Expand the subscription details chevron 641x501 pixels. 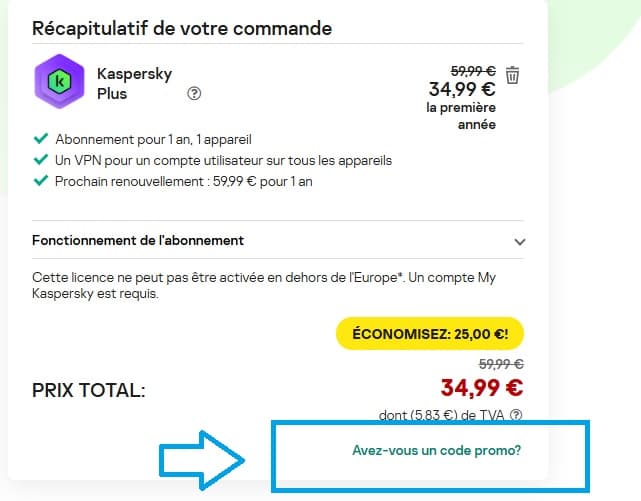coord(519,241)
